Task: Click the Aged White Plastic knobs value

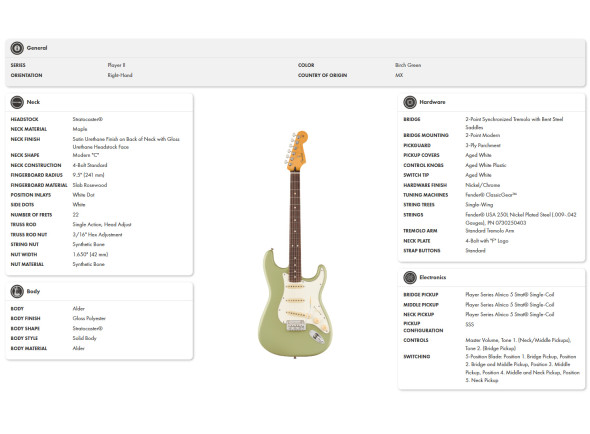Action: click(486, 165)
